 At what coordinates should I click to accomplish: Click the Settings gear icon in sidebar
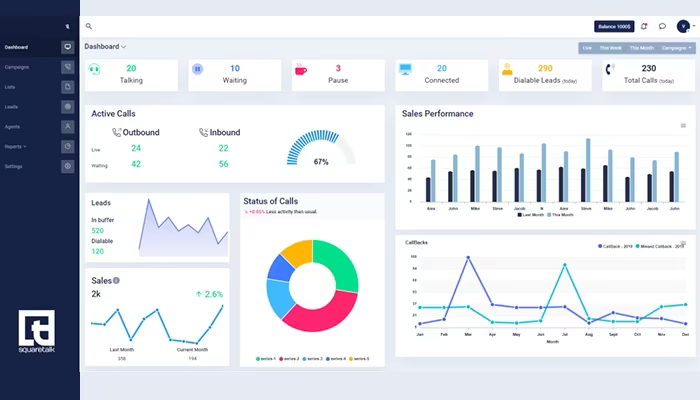click(x=68, y=166)
